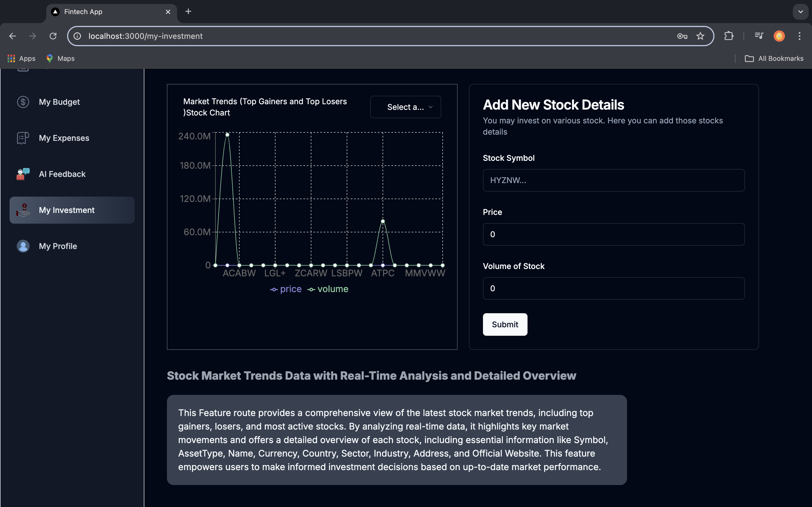Click the My Investment hand-coin icon
Image resolution: width=812 pixels, height=507 pixels.
(x=23, y=210)
